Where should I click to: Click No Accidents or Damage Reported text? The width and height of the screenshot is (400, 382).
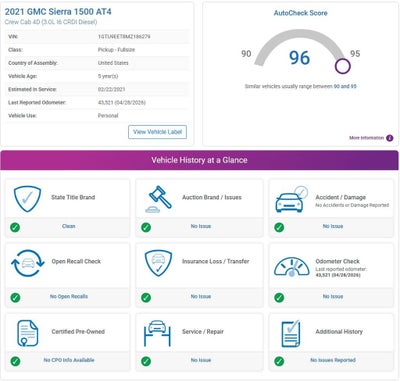click(x=352, y=205)
